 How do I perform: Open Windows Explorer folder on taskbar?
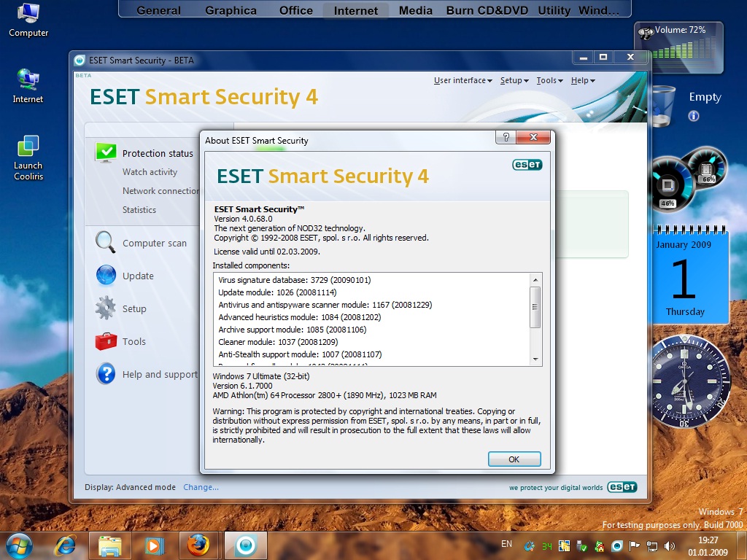point(110,545)
